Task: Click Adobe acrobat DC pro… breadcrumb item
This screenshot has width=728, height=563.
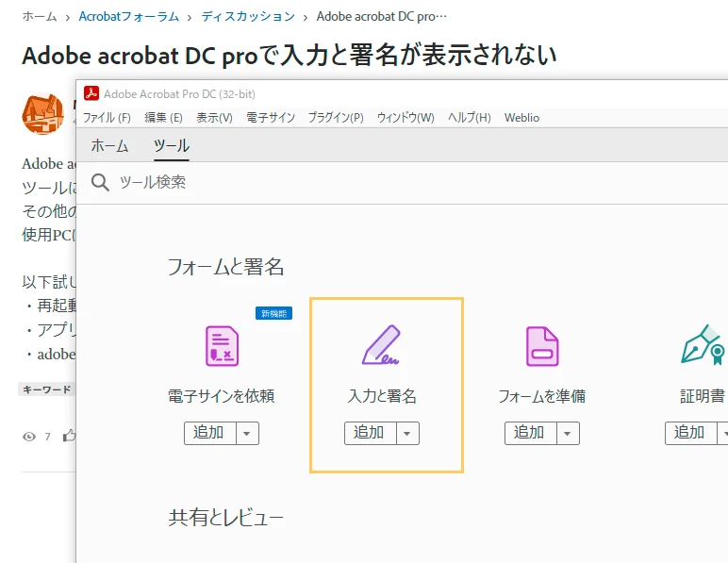Action: point(382,17)
